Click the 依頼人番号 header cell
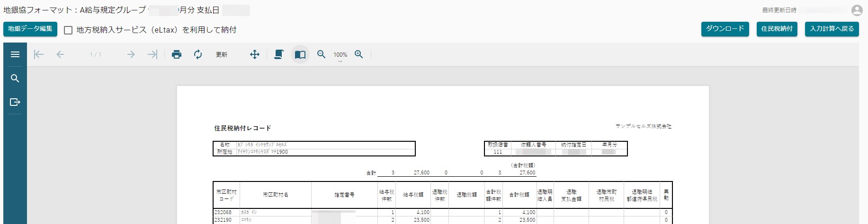Image resolution: width=868 pixels, height=224 pixels. (x=534, y=145)
